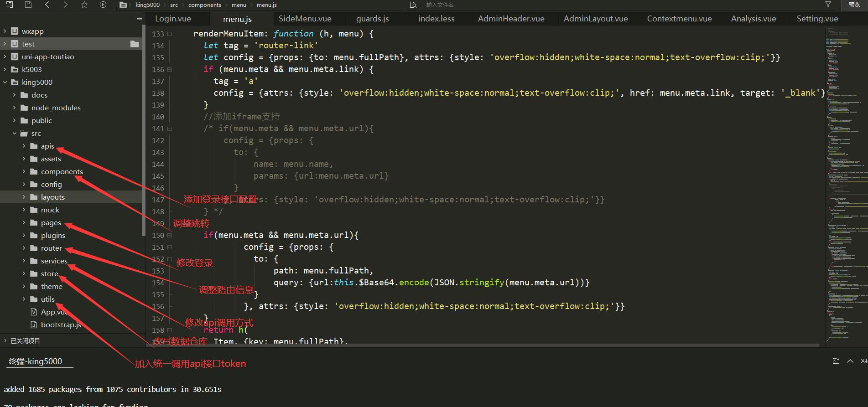The width and height of the screenshot is (868, 407).
Task: Collapse the src folder
Action: pos(15,133)
